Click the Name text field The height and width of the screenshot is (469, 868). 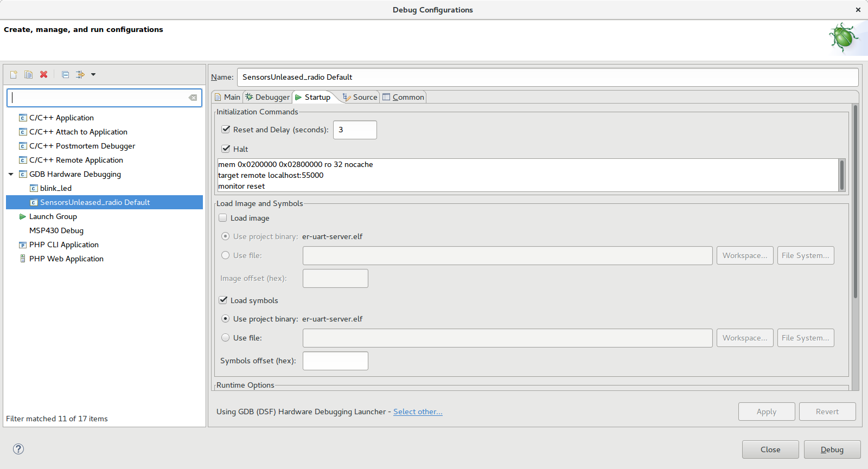[x=547, y=77]
